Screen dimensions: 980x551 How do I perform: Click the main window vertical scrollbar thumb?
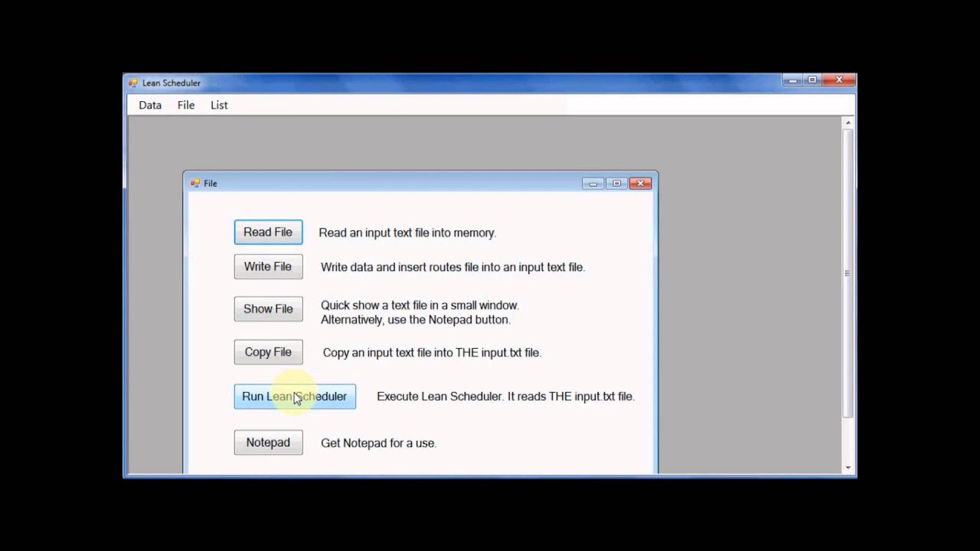tap(848, 273)
